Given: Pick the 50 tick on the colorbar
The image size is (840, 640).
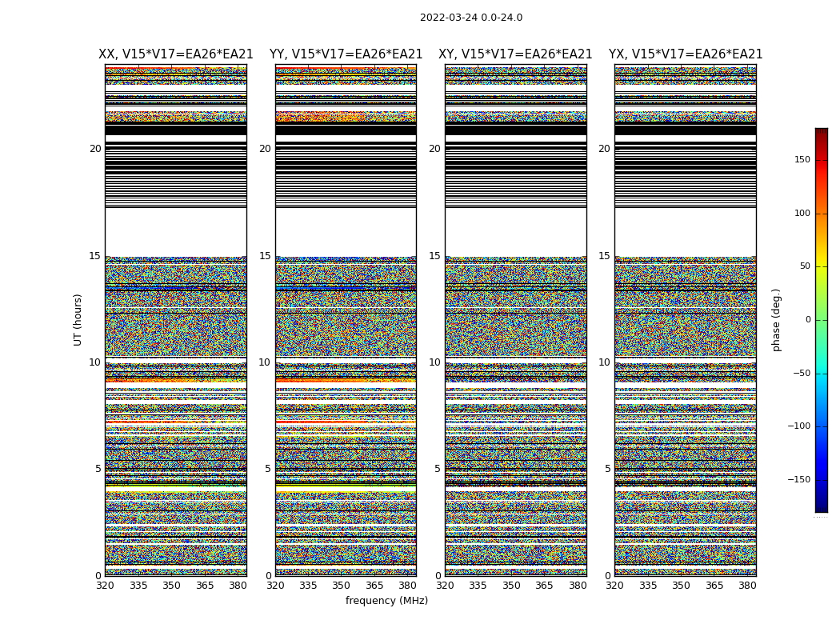Looking at the screenshot, I should point(805,266).
